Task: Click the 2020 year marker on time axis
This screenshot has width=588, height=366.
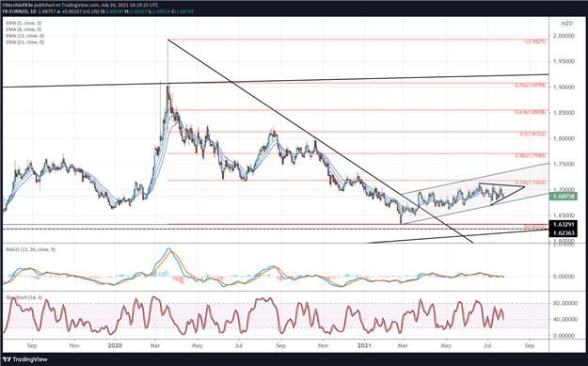Action: coord(115,345)
